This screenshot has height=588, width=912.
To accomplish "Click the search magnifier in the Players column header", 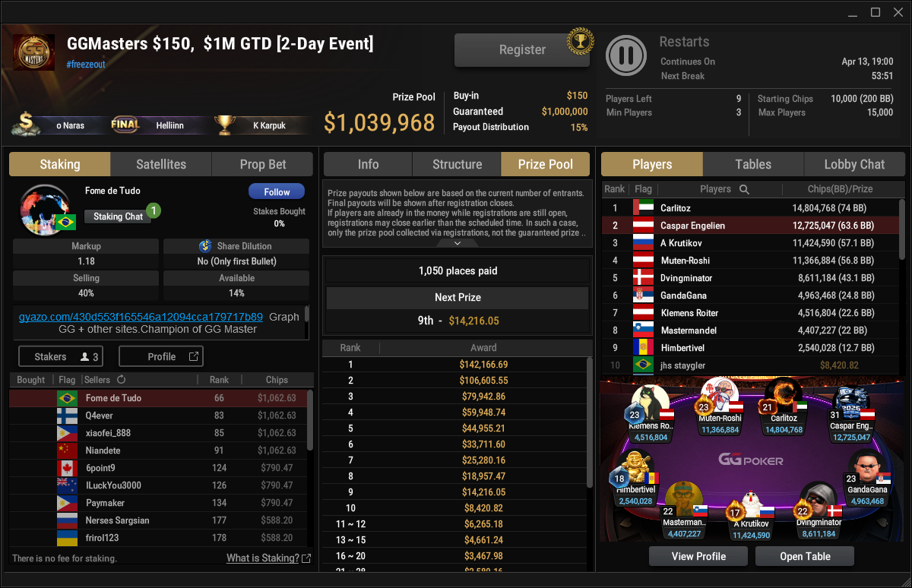I will coord(744,189).
